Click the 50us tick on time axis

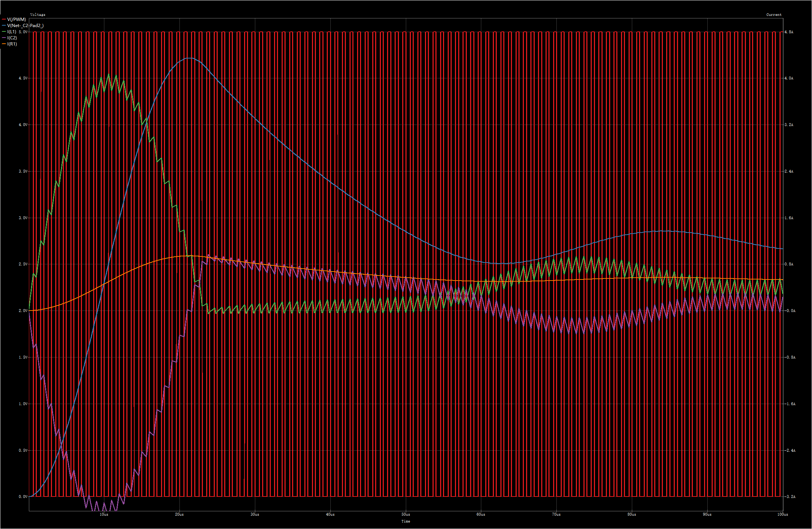[405, 515]
